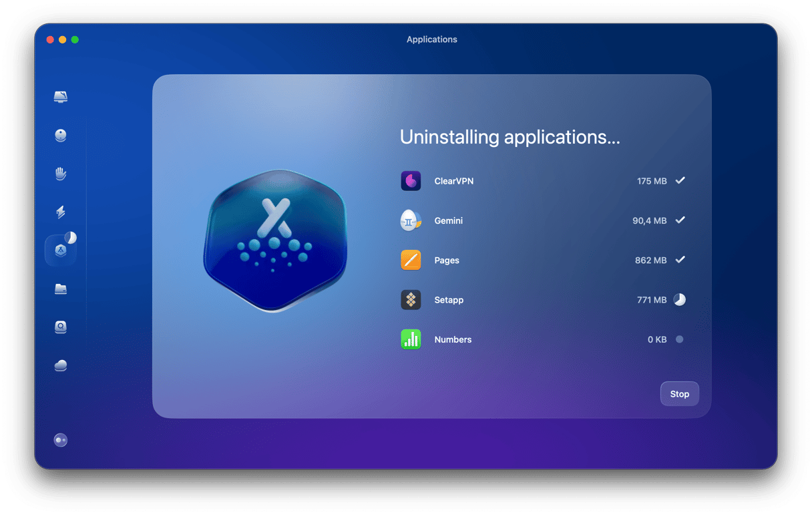Viewport: 812px width, 515px height.
Task: Open the My Clutter folder icon
Action: click(x=61, y=289)
